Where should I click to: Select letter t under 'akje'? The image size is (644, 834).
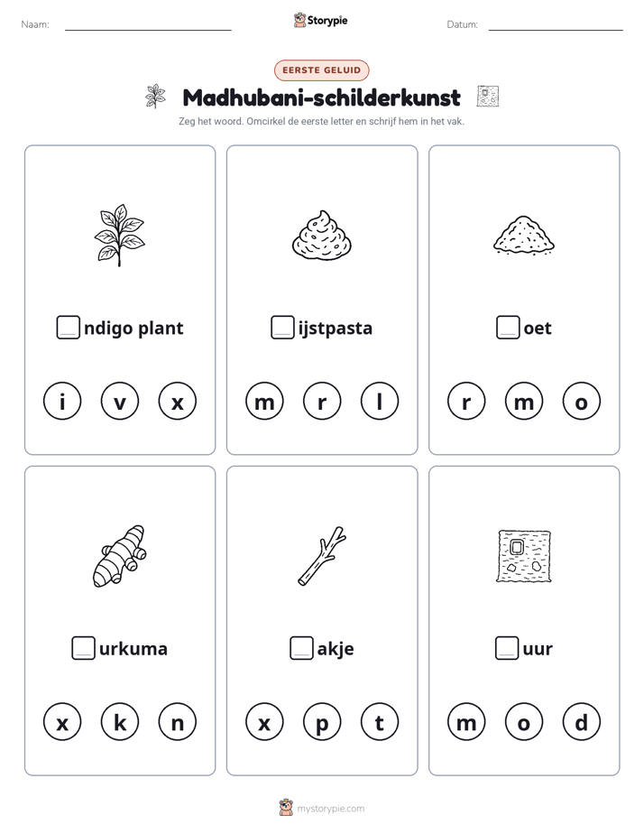pyautogui.click(x=380, y=722)
